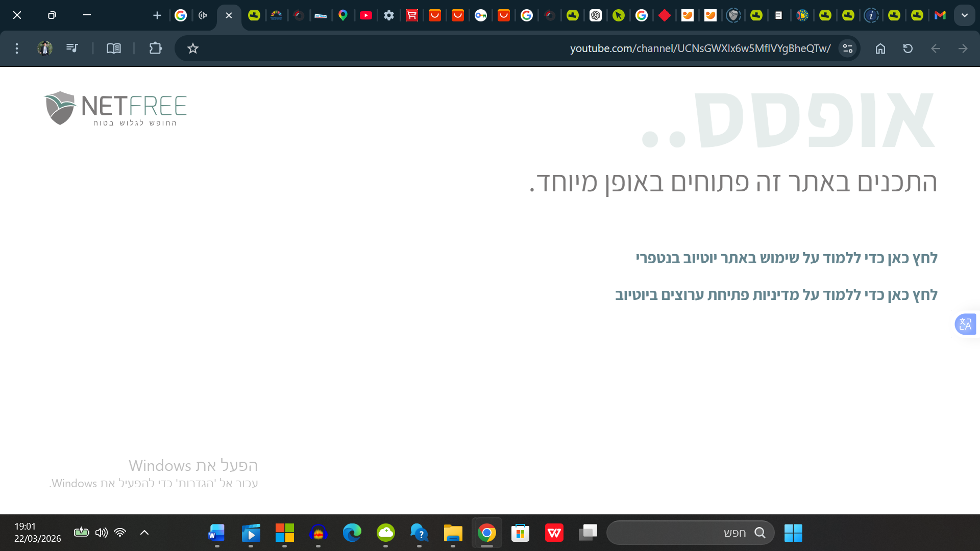Open site settings tune icon in address bar
980x551 pixels.
(x=848, y=48)
